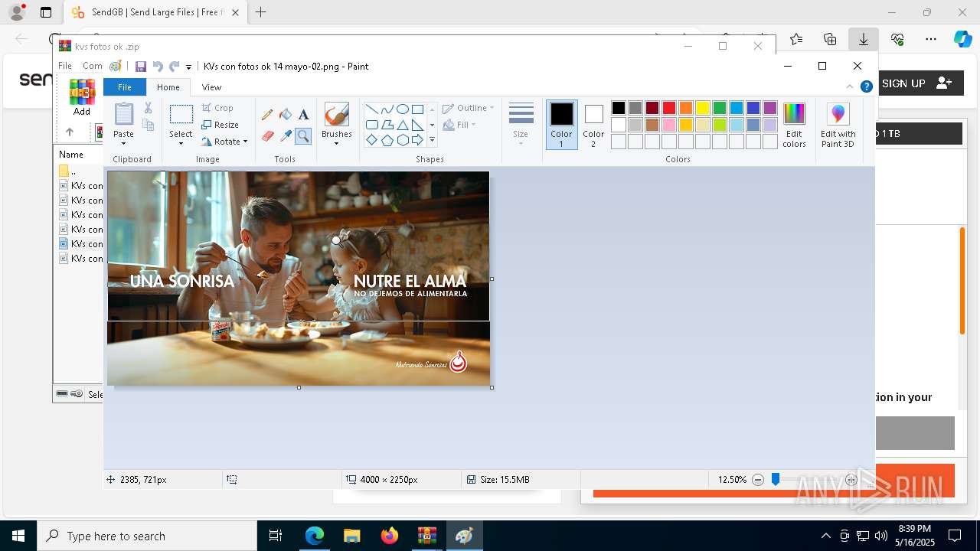Open Firefox from the taskbar
The height and width of the screenshot is (551, 980).
click(x=389, y=536)
